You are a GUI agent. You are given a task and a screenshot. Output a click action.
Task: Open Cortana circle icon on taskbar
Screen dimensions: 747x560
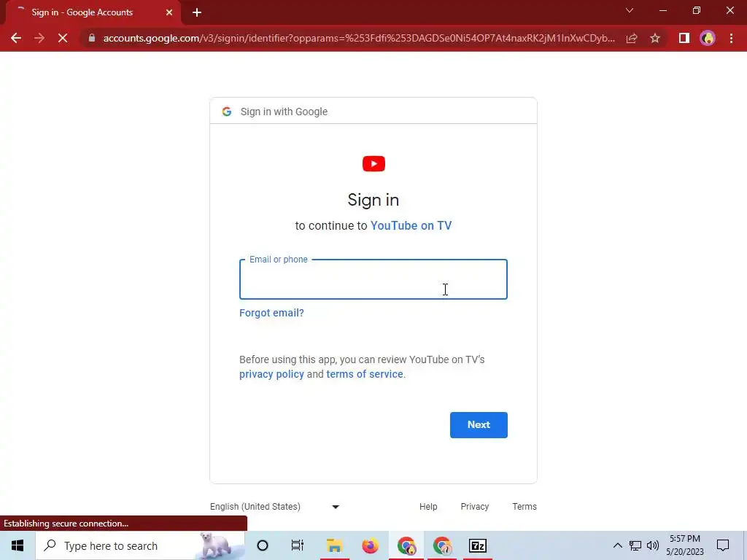tap(263, 545)
